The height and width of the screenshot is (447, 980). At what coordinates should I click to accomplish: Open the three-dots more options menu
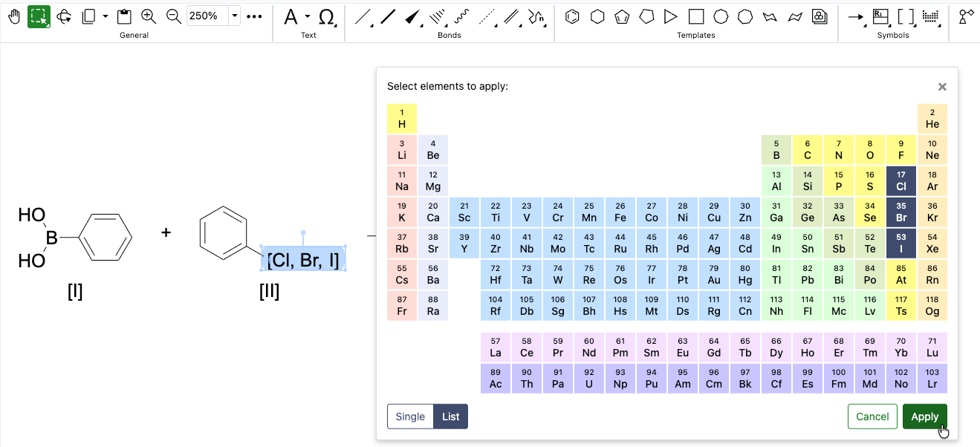pos(254,16)
